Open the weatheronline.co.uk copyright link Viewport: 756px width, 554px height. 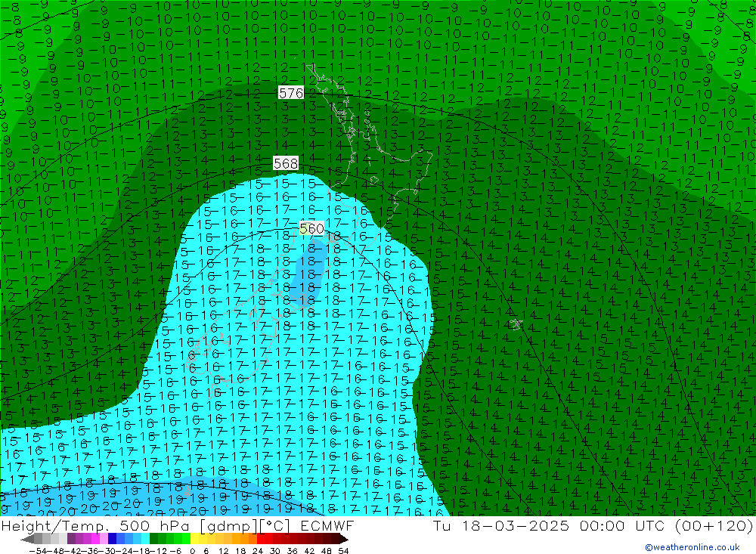[x=692, y=547]
